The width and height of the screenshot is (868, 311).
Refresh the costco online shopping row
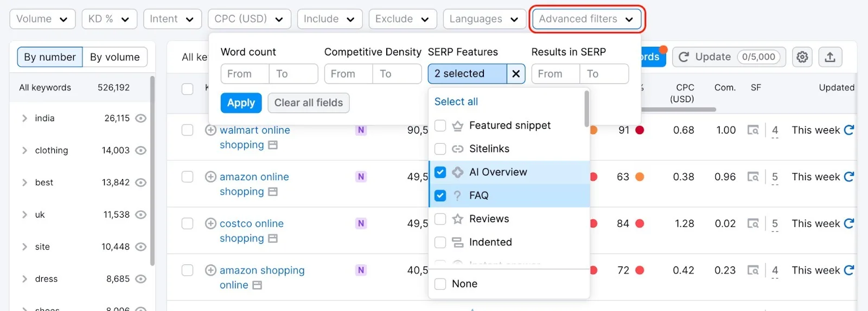(849, 224)
